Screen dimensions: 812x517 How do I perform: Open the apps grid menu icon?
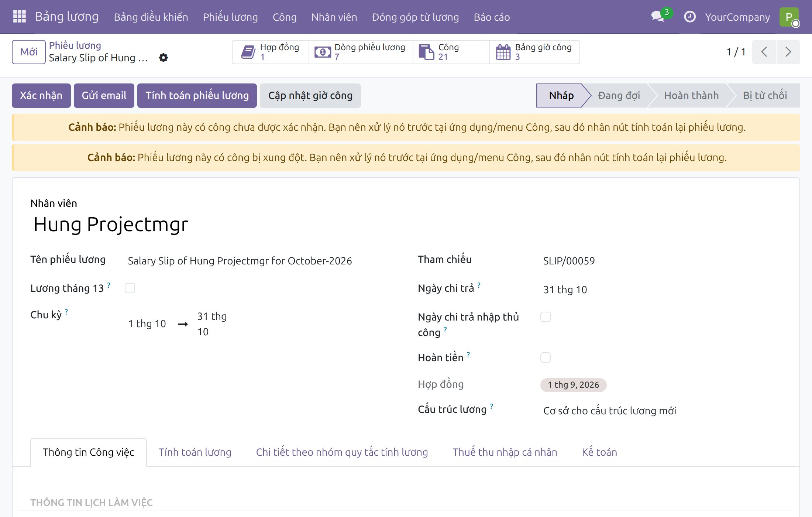[x=19, y=17]
